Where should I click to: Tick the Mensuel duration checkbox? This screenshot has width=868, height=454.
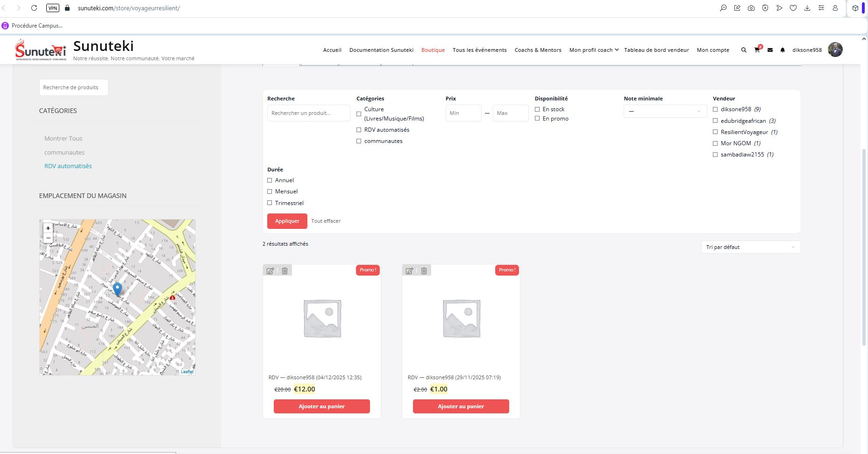tap(270, 192)
